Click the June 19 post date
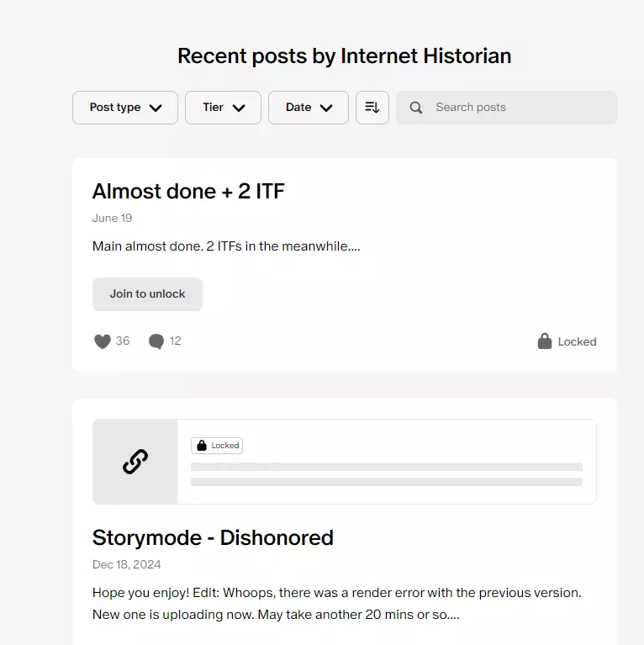The image size is (644, 645). [112, 218]
